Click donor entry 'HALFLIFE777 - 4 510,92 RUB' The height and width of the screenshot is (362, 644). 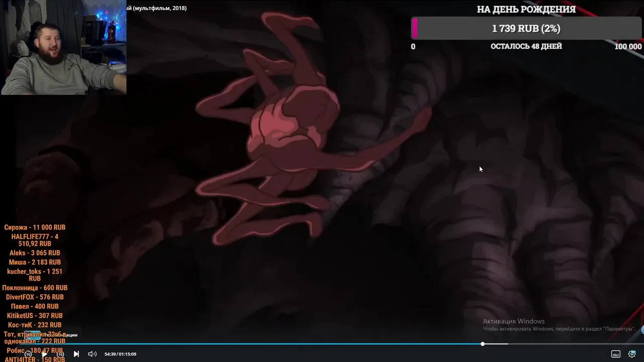[x=35, y=240]
